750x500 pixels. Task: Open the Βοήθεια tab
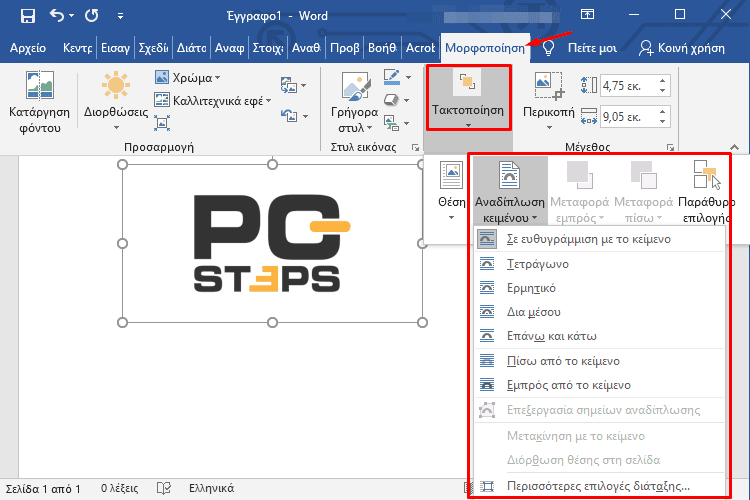click(382, 48)
